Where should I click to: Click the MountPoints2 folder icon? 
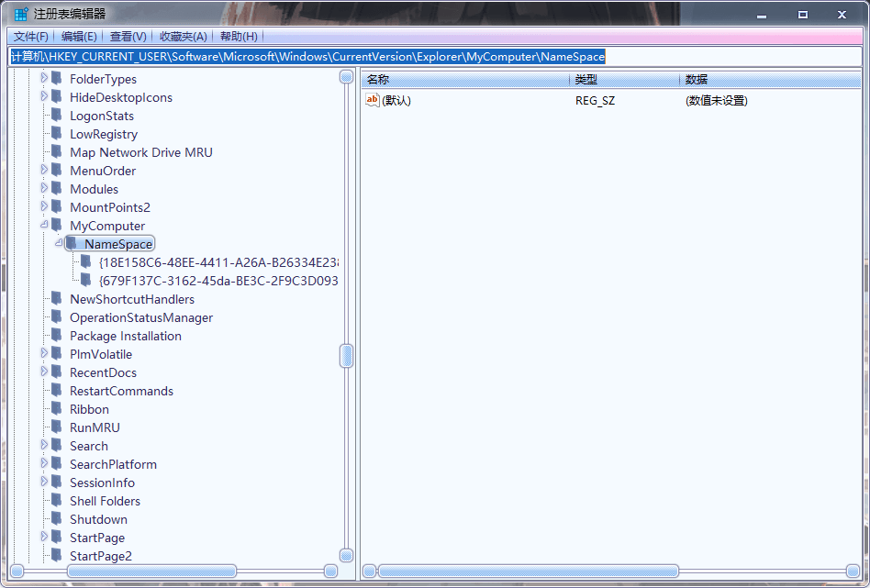(x=57, y=206)
